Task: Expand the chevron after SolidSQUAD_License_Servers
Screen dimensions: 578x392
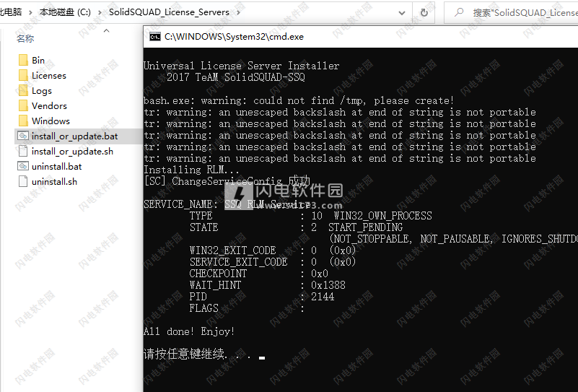Action: [239, 12]
